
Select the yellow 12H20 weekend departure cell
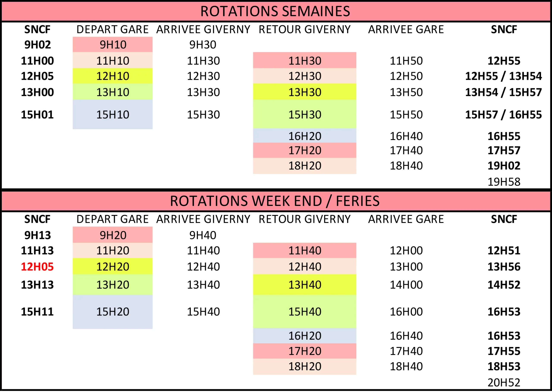[x=113, y=267]
